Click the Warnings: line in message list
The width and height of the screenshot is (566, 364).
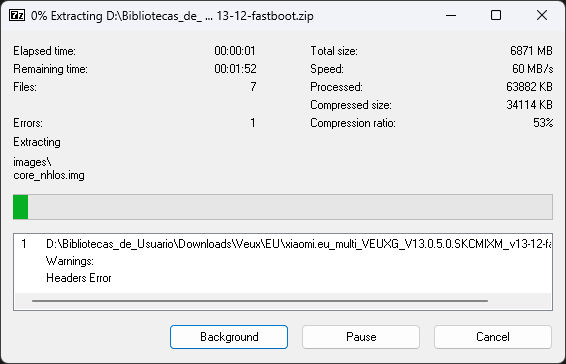tap(70, 261)
